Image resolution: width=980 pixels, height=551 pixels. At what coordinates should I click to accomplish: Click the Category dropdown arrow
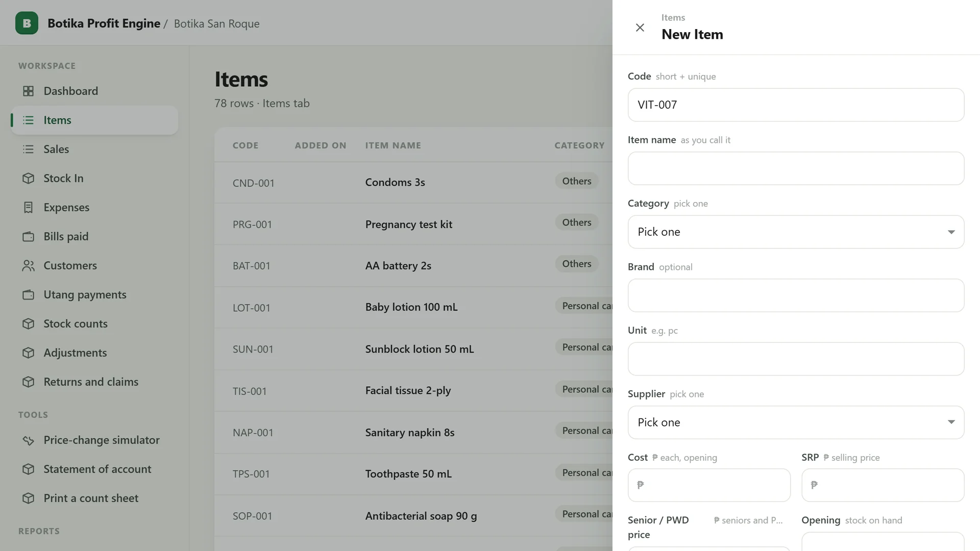pyautogui.click(x=951, y=232)
